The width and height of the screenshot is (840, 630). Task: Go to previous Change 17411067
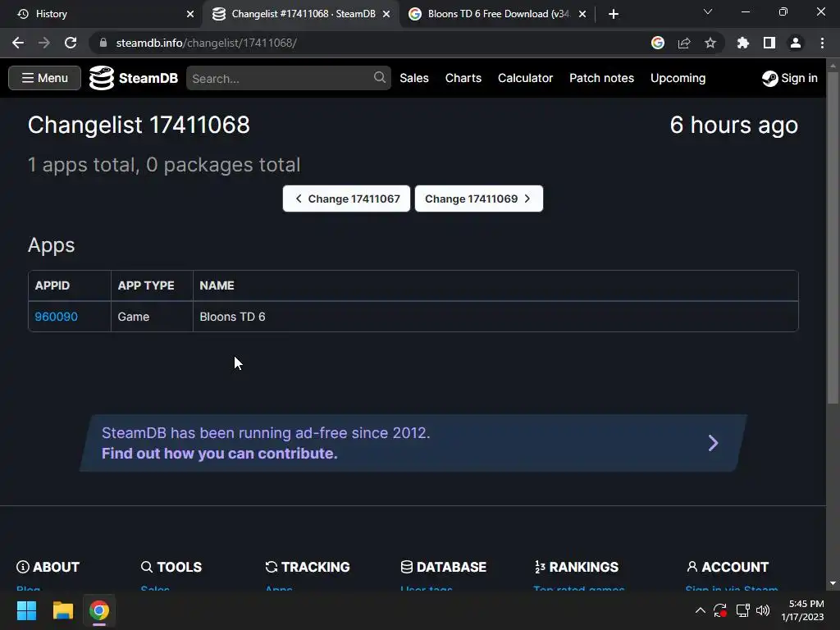pyautogui.click(x=347, y=199)
